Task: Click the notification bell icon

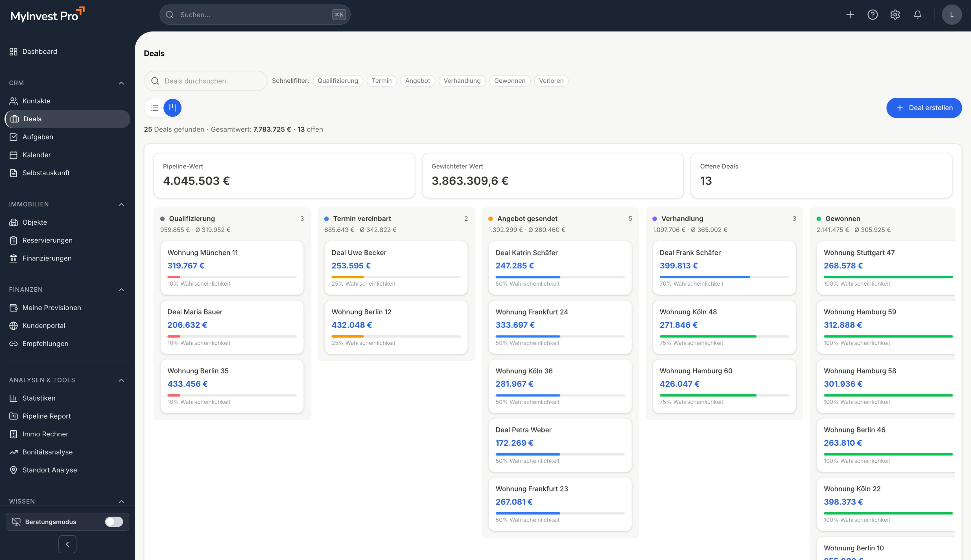Action: tap(917, 15)
